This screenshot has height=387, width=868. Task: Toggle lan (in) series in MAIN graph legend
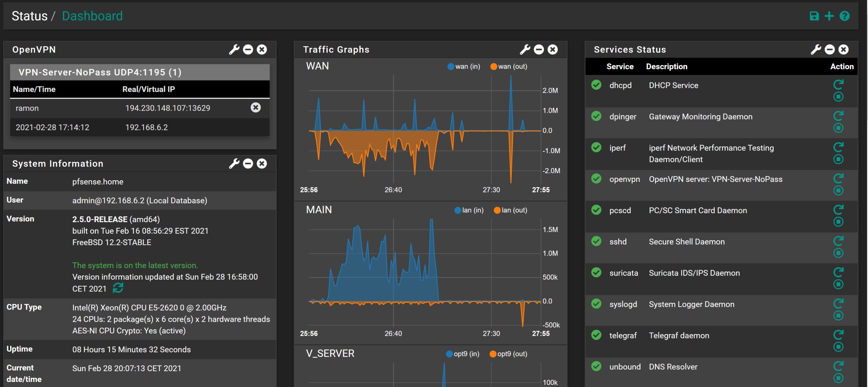(x=469, y=210)
